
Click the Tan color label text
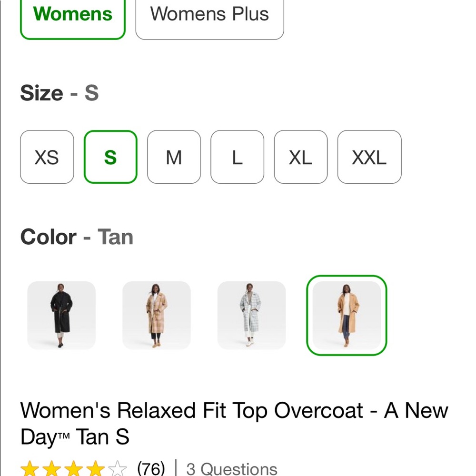tap(114, 237)
